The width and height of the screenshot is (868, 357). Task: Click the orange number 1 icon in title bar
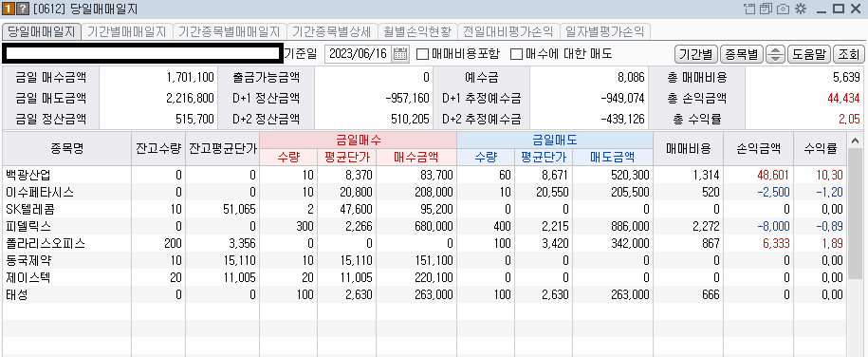(x=9, y=9)
